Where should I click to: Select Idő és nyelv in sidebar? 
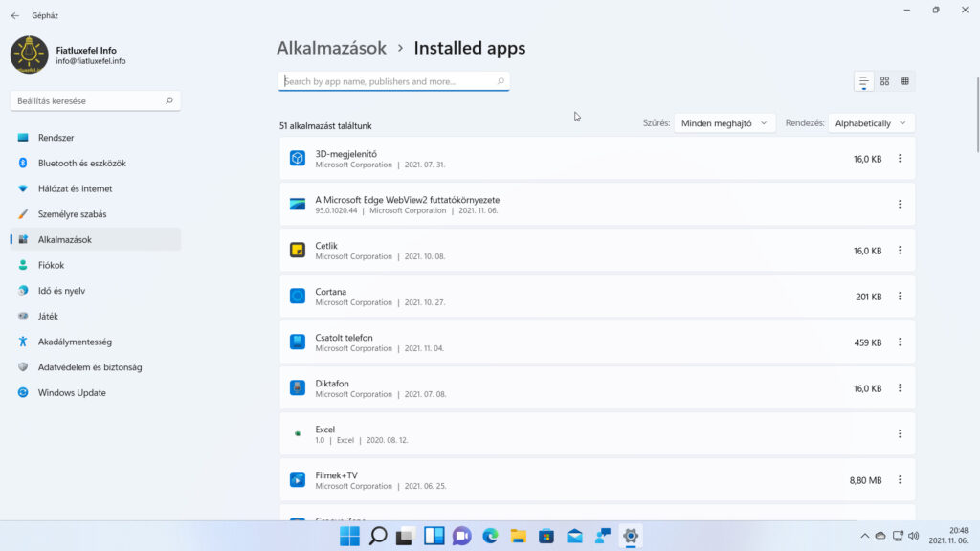pyautogui.click(x=95, y=291)
